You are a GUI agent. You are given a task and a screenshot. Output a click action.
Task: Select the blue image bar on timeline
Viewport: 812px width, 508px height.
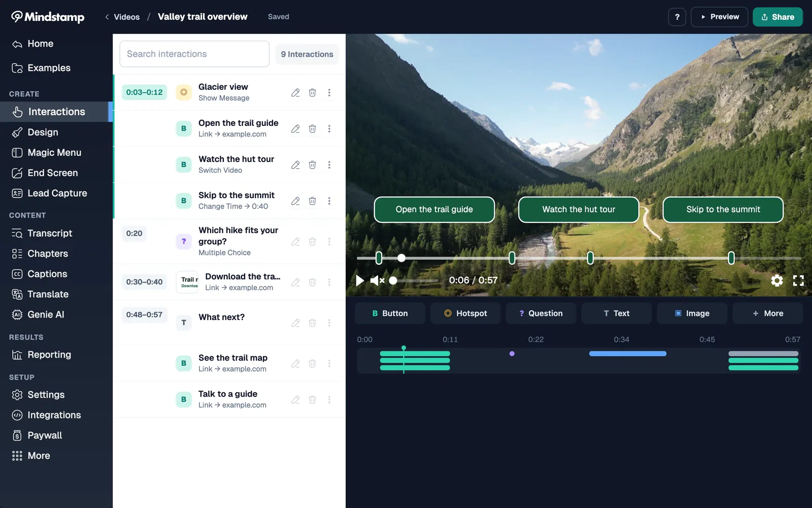[x=628, y=354]
